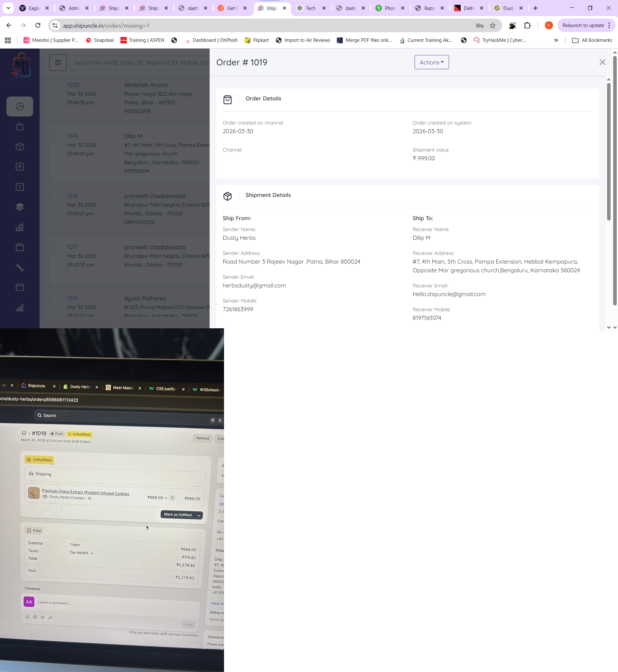The width and height of the screenshot is (618, 672).
Task: Open the stacked layers sidebar icon
Action: [20, 207]
